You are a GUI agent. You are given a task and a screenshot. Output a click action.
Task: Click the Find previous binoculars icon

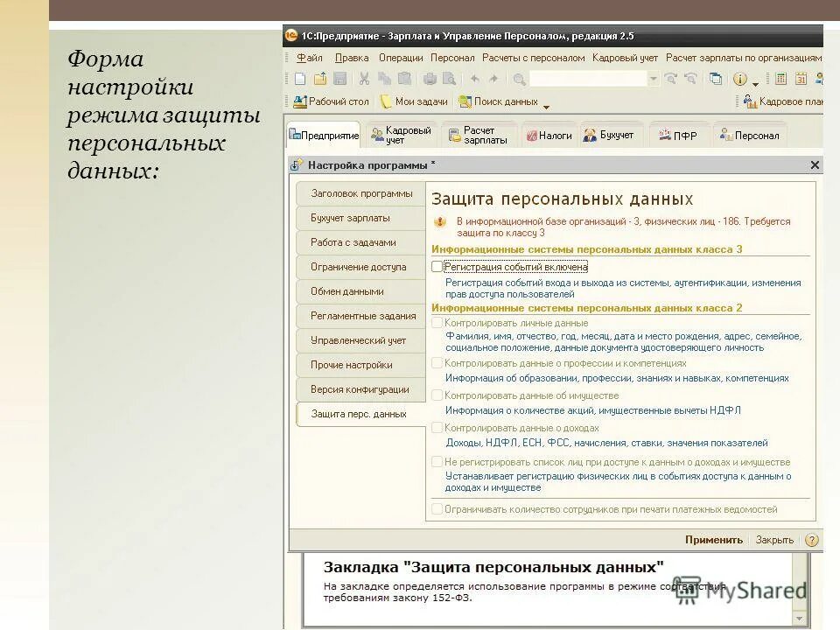690,80
